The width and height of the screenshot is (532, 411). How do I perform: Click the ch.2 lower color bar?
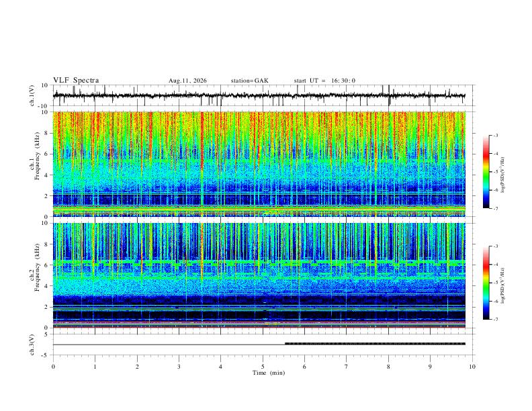486,283
